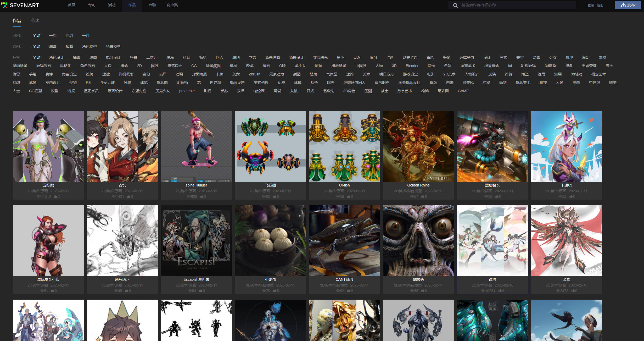Click the title text CANTEEN

click(344, 279)
